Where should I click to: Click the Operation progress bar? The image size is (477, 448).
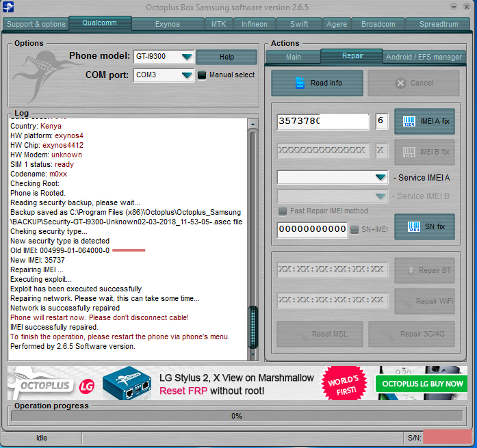click(237, 416)
